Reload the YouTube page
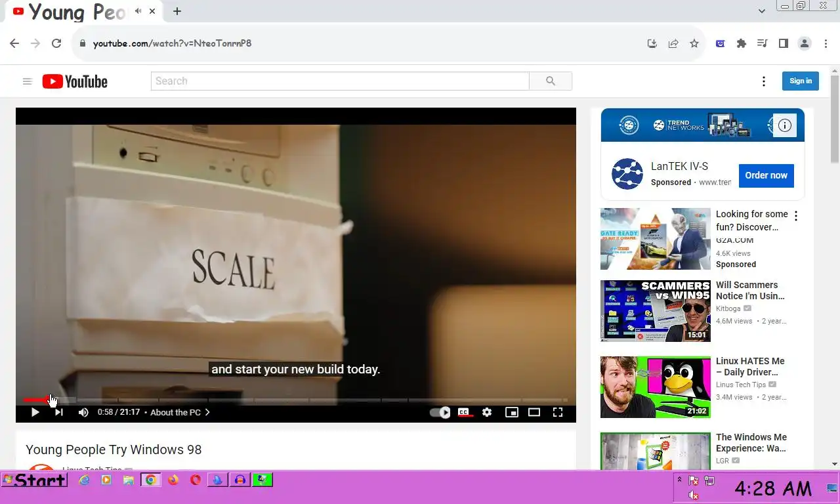 coord(56,43)
